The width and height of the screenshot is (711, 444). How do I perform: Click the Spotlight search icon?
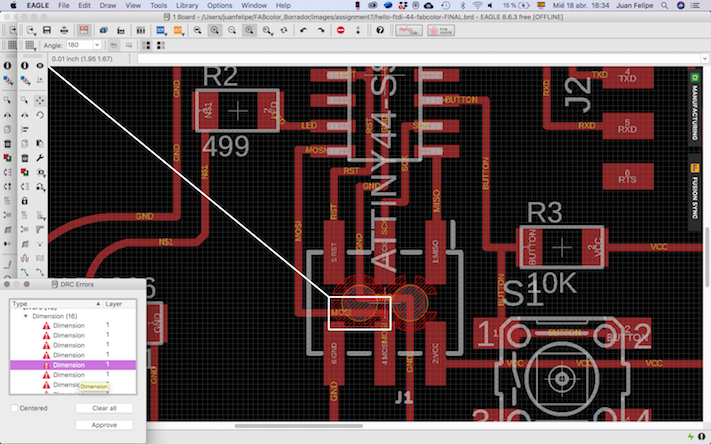pyautogui.click(x=664, y=5)
